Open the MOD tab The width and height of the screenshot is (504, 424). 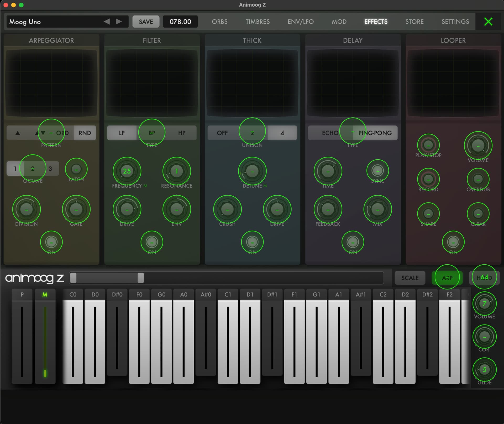(x=339, y=22)
